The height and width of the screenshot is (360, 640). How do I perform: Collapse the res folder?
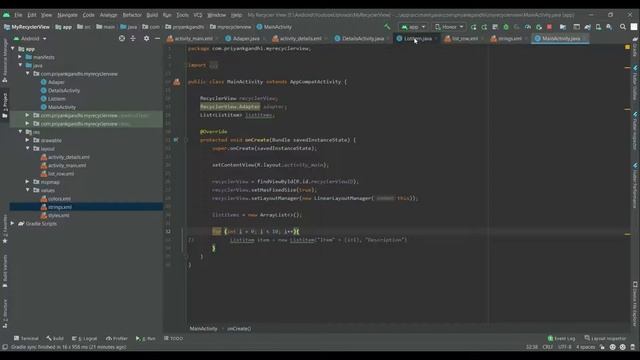point(20,132)
